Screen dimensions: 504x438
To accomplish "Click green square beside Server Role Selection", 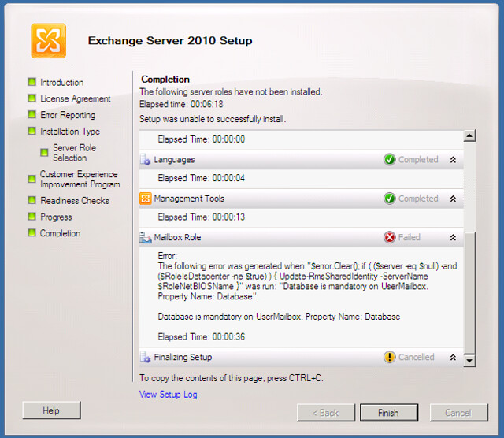I will 44,152.
